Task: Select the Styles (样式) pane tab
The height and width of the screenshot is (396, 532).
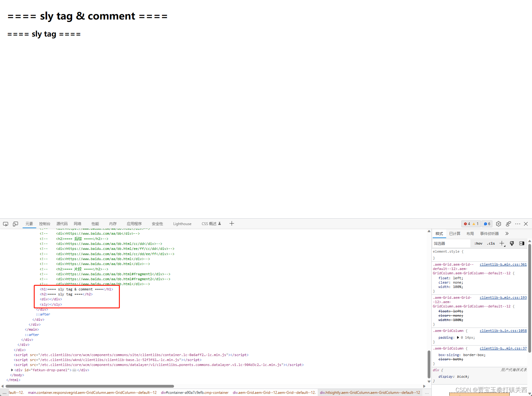Action: 439,234
